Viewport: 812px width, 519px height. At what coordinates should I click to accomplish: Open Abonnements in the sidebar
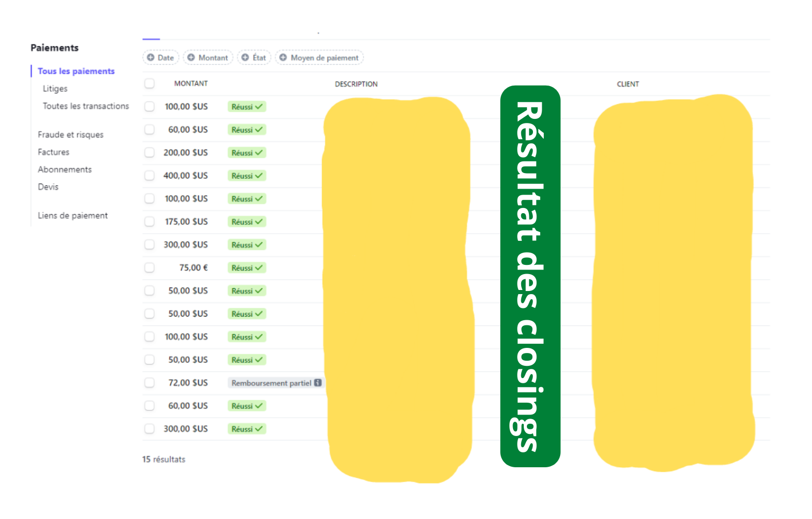point(65,170)
